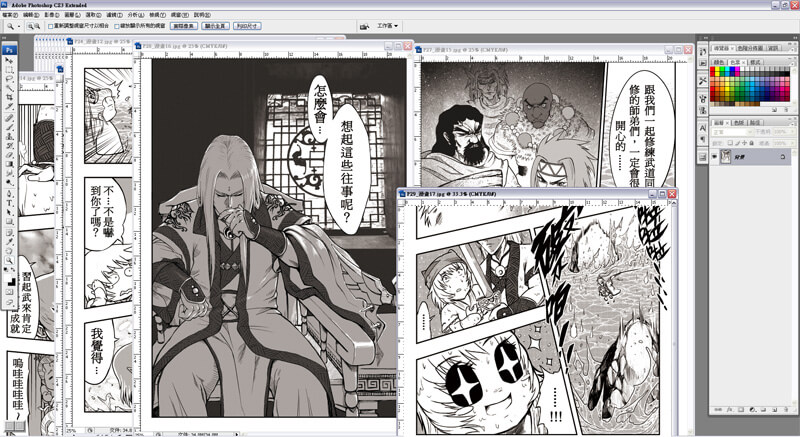800x437 pixels.
Task: Click the zoom out magnifier in options bar
Action: pos(37,26)
